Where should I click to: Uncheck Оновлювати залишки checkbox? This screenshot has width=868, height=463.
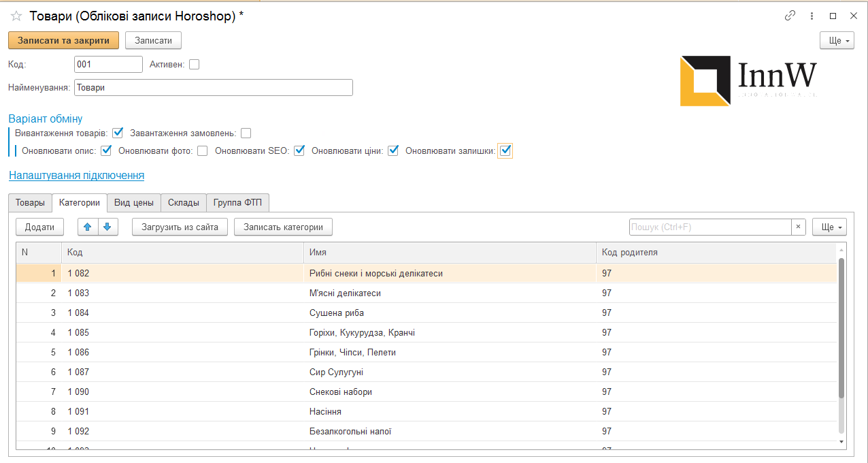coord(505,150)
